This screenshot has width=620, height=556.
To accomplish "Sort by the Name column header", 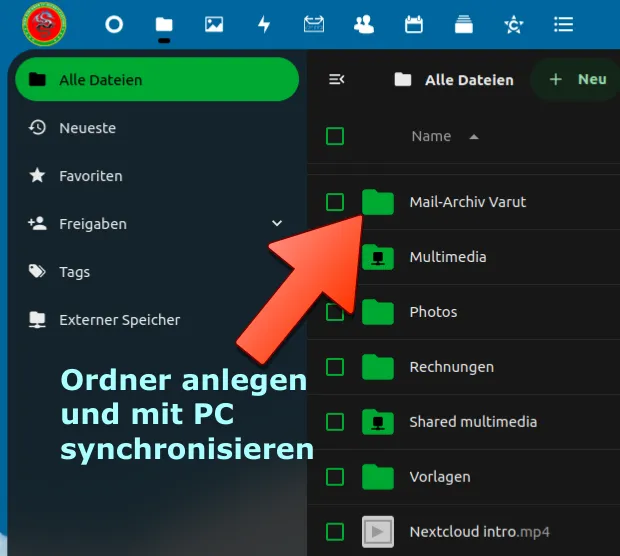I will (x=431, y=136).
